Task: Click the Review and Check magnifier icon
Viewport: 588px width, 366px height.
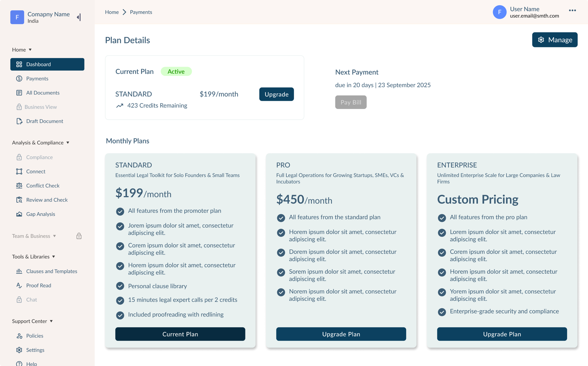Action: tap(19, 200)
